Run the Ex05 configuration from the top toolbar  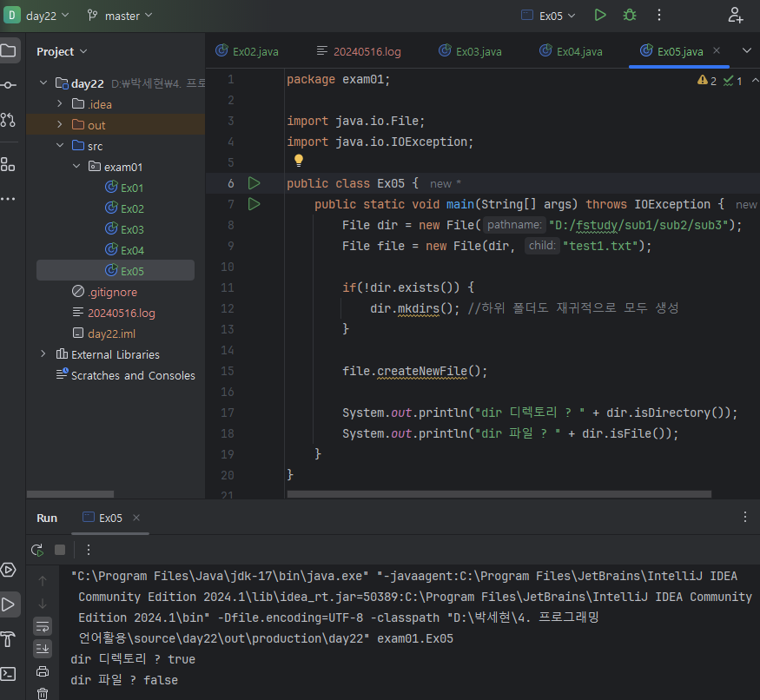[x=600, y=15]
